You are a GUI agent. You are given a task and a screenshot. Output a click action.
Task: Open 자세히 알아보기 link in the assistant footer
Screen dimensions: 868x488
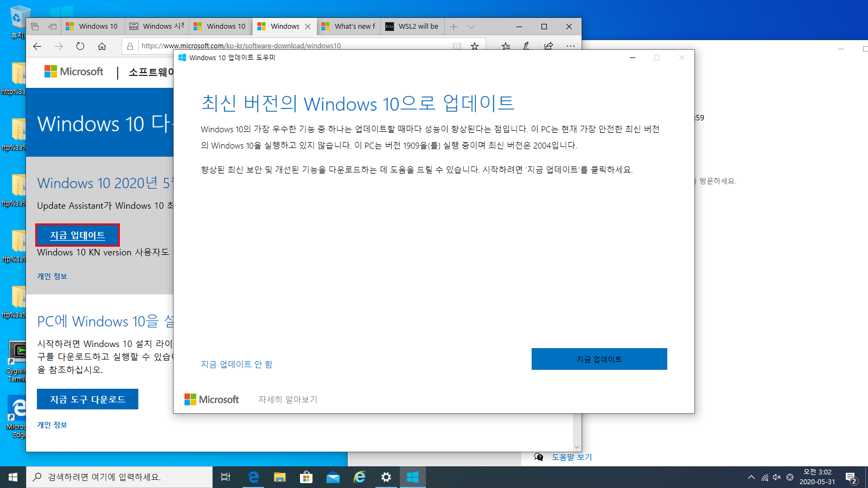(x=288, y=400)
